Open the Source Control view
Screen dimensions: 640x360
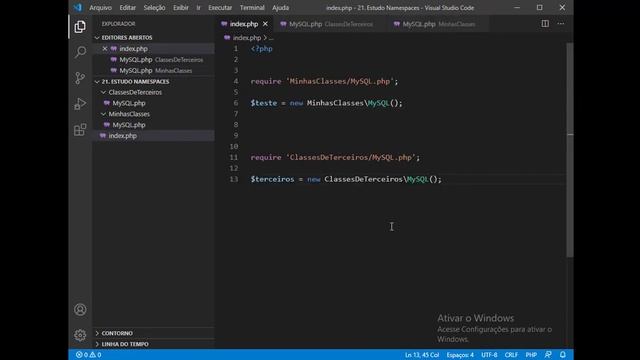[80, 78]
